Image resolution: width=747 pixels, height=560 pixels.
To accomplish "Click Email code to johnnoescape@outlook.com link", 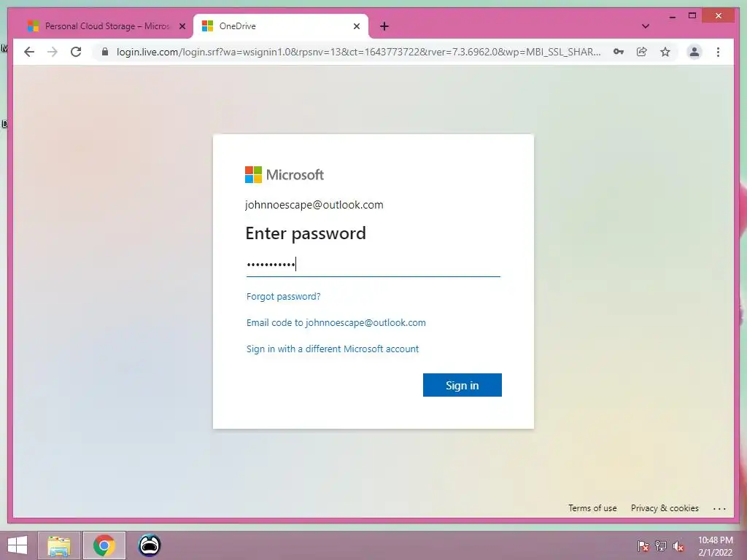I will [336, 322].
